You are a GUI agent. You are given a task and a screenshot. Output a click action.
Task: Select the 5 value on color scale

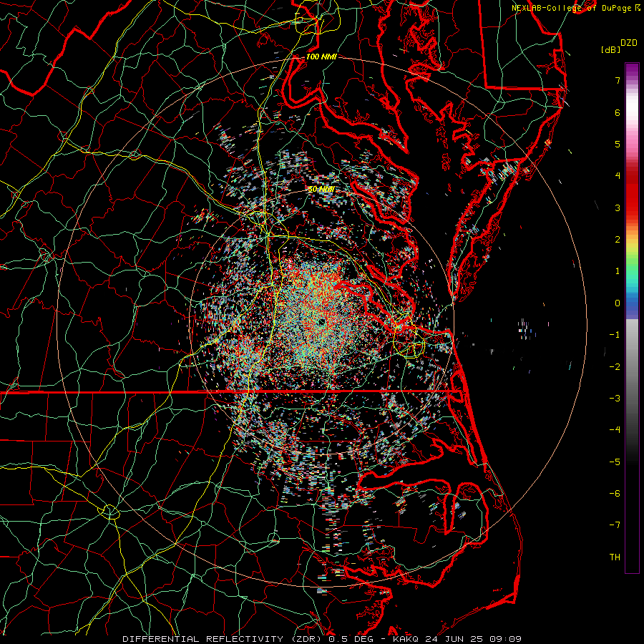point(618,144)
